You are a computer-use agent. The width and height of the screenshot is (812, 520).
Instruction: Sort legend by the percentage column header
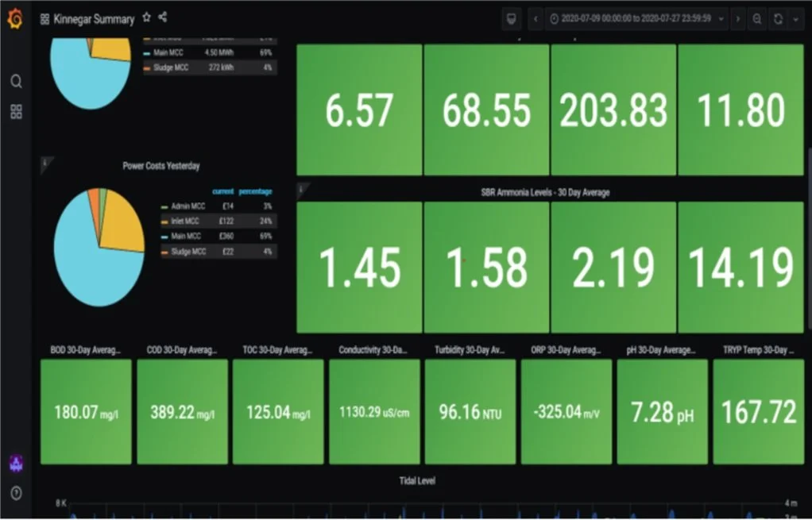(255, 191)
